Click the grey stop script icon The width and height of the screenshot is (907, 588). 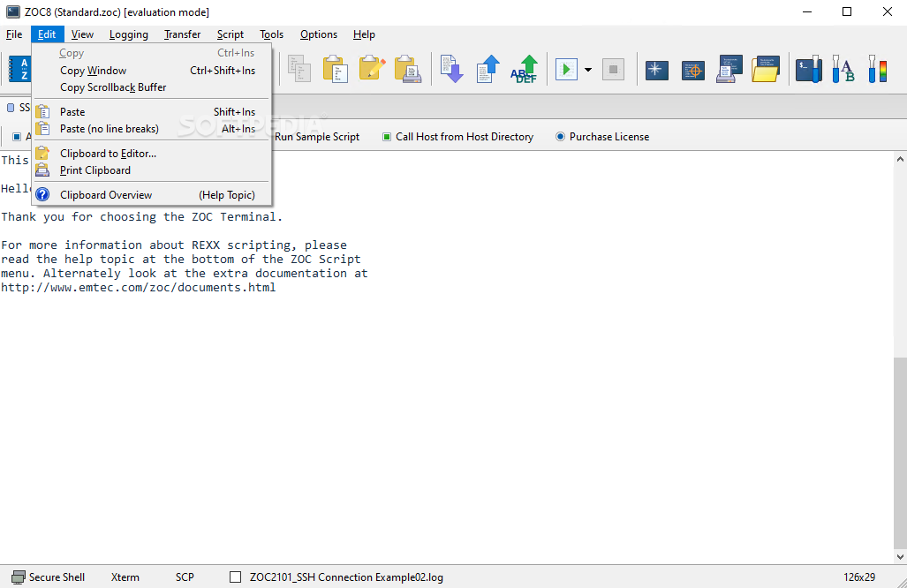coord(613,70)
